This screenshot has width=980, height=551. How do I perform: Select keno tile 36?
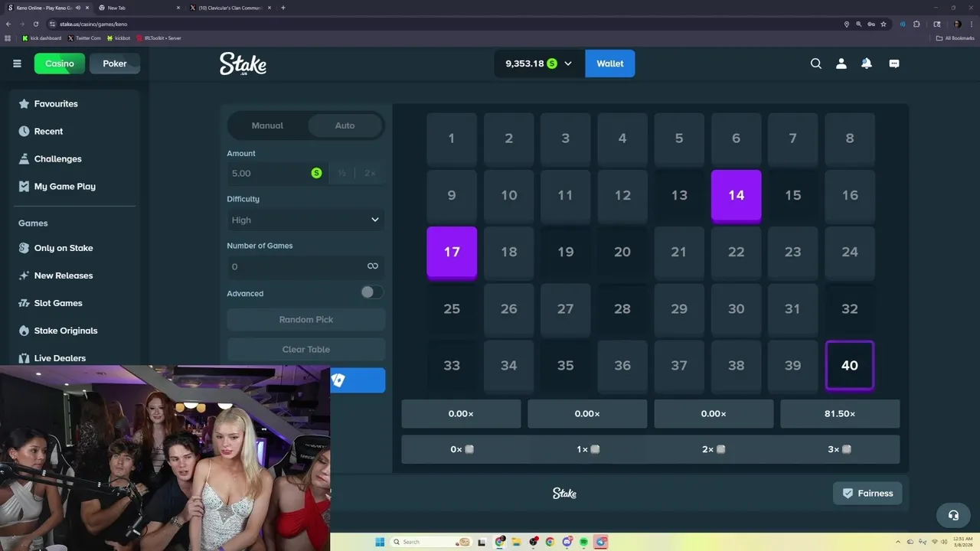(x=622, y=365)
